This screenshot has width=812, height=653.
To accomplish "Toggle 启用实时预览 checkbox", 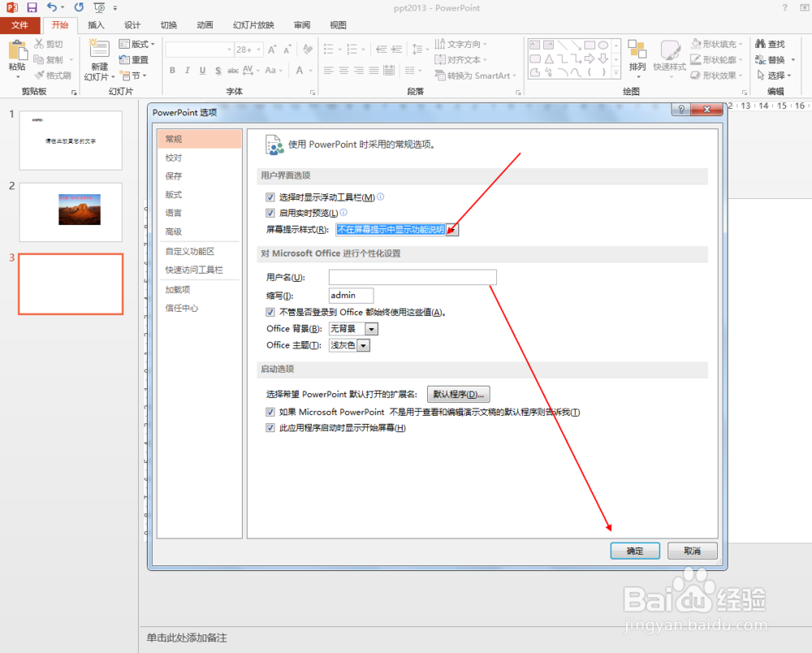I will tap(270, 213).
